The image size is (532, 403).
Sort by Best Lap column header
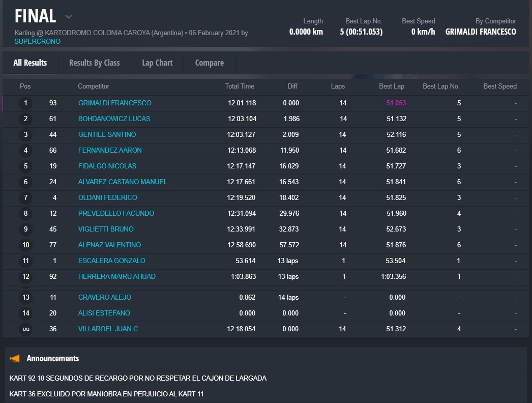pos(392,87)
